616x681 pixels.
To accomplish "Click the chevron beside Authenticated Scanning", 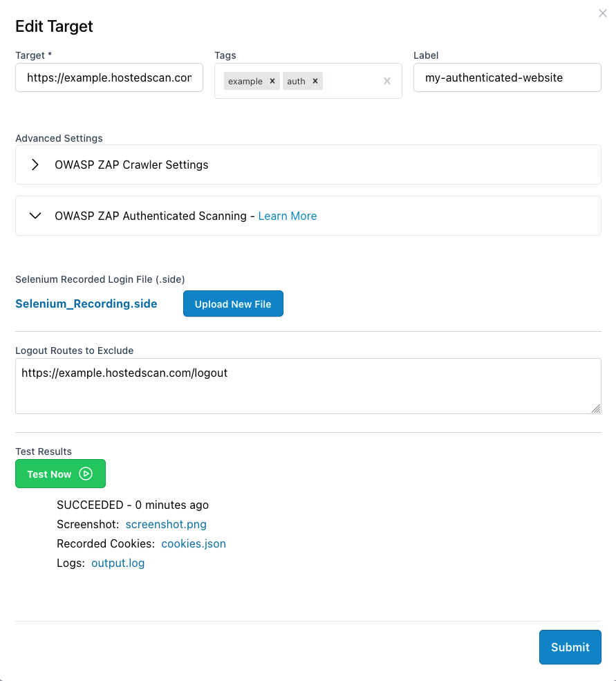I will [x=35, y=215].
